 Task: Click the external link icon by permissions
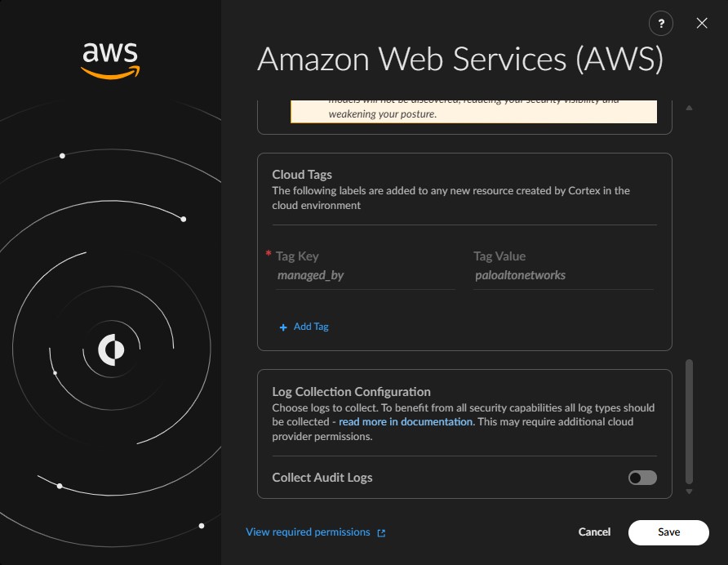pyautogui.click(x=381, y=533)
